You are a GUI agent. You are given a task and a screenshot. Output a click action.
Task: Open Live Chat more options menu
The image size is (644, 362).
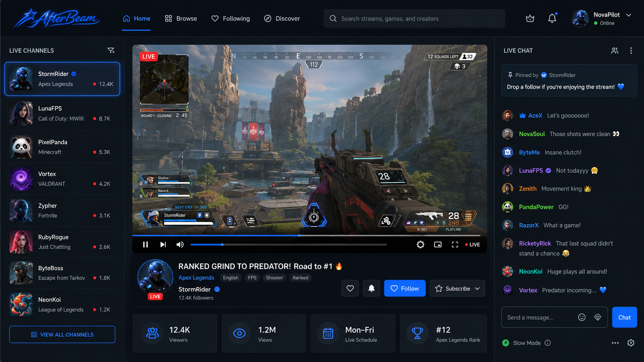coord(631,50)
